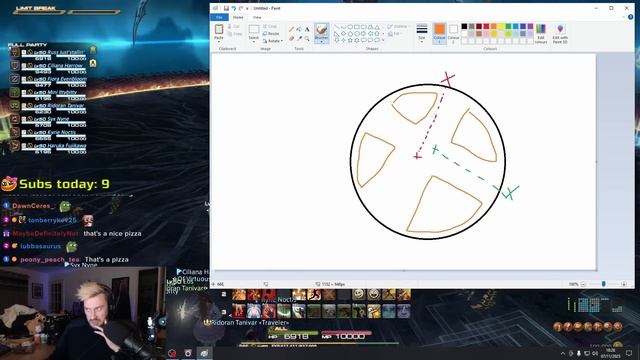Collapse the ribbon with the small arrow
Image resolution: width=640 pixels, height=360 pixels.
(x=623, y=17)
